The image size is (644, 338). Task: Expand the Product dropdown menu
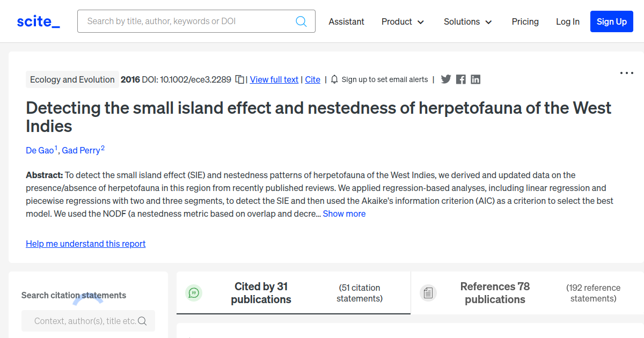[402, 21]
